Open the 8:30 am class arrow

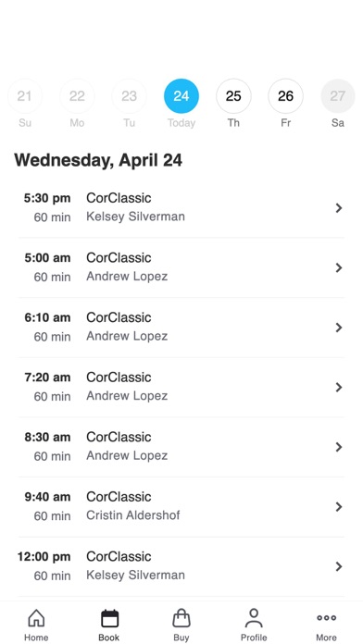click(339, 447)
